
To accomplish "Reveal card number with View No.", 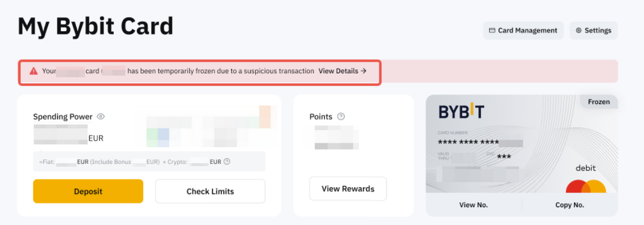I will point(474,205).
